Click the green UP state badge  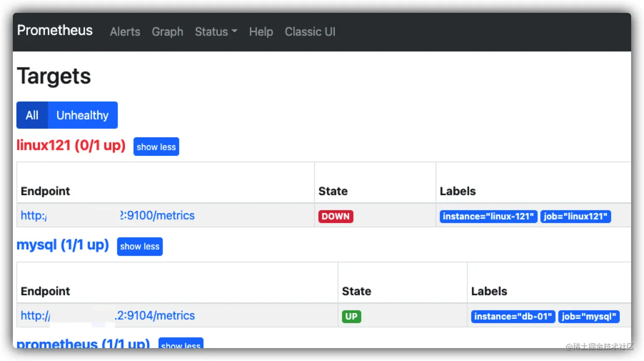point(351,316)
